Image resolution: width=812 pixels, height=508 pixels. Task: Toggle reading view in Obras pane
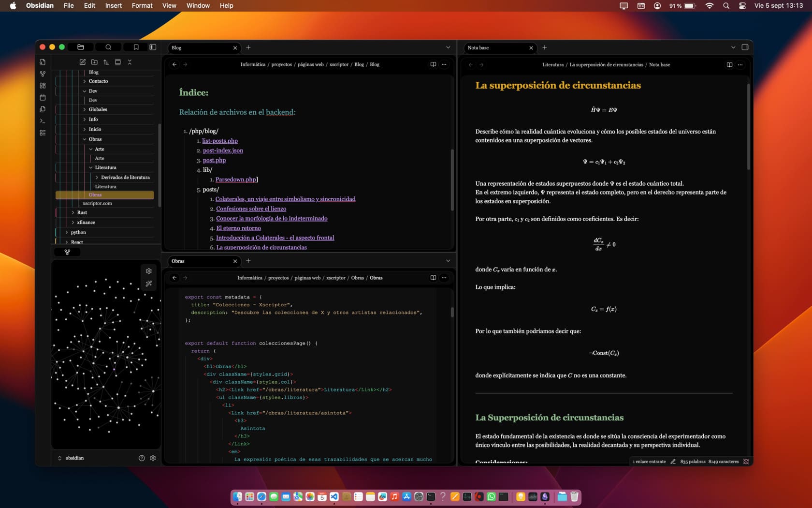click(x=433, y=278)
